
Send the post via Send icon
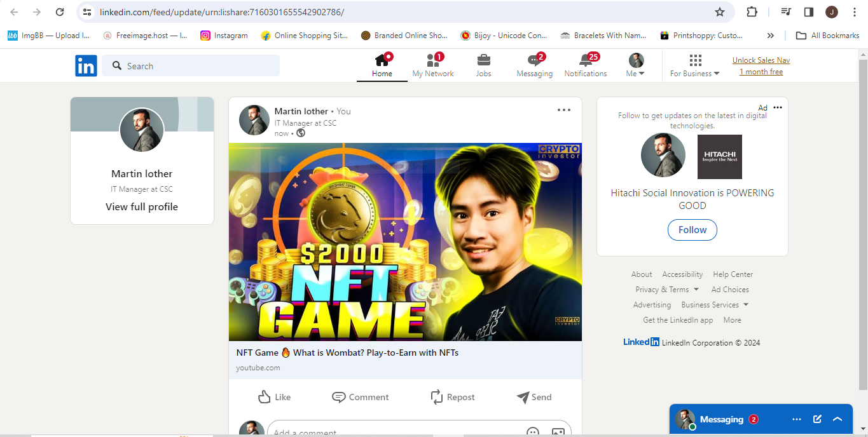(534, 397)
